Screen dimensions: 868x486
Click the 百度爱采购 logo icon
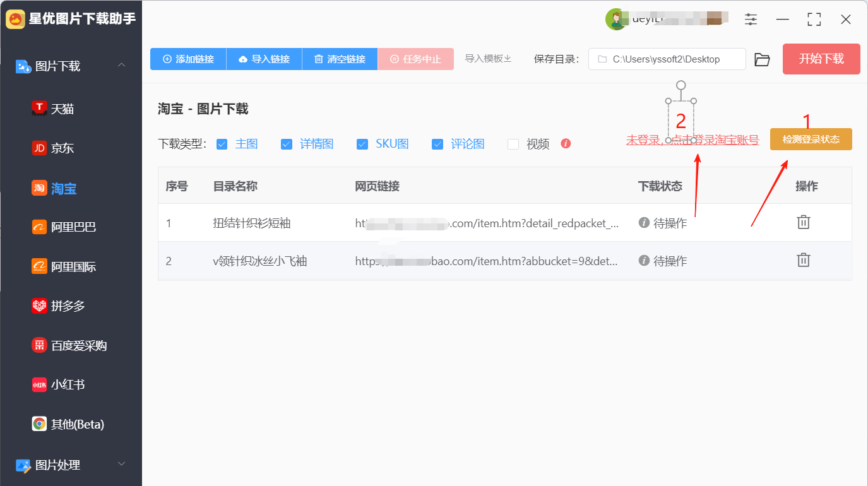[x=40, y=345]
